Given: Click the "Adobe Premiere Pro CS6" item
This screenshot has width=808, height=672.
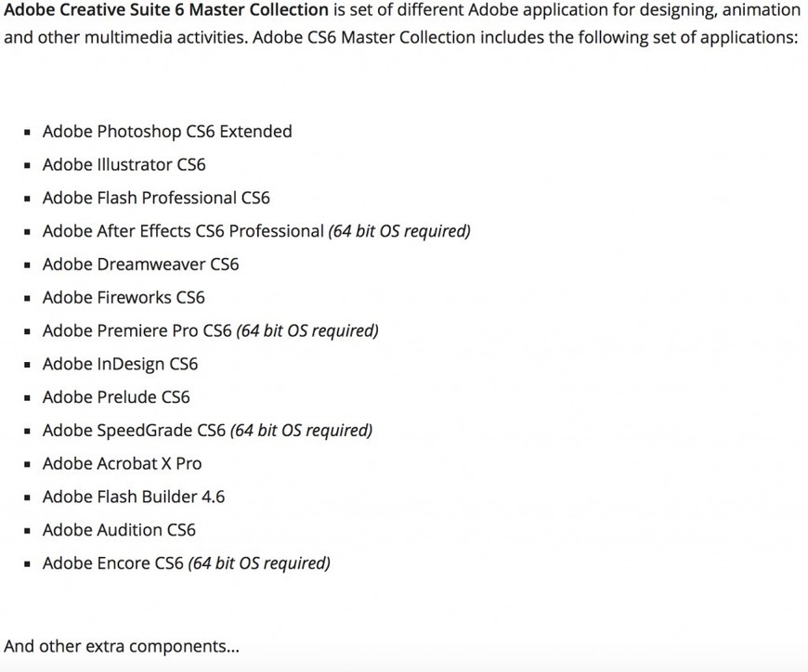Looking at the screenshot, I should (137, 331).
